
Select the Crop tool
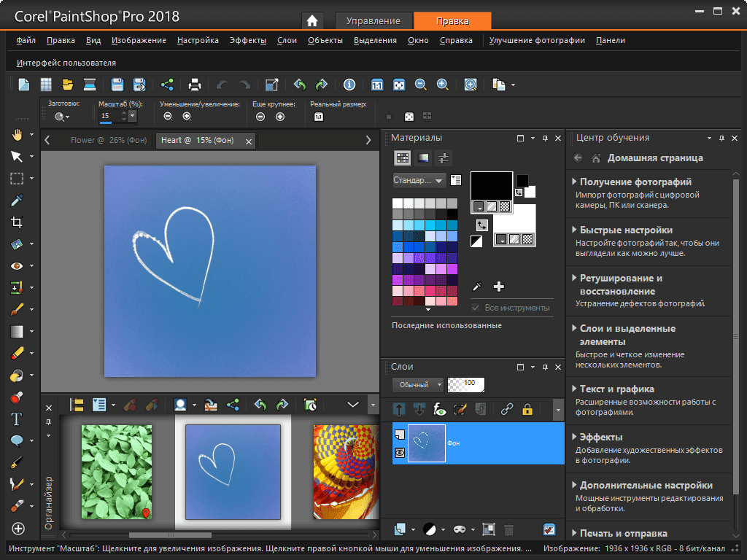(16, 222)
